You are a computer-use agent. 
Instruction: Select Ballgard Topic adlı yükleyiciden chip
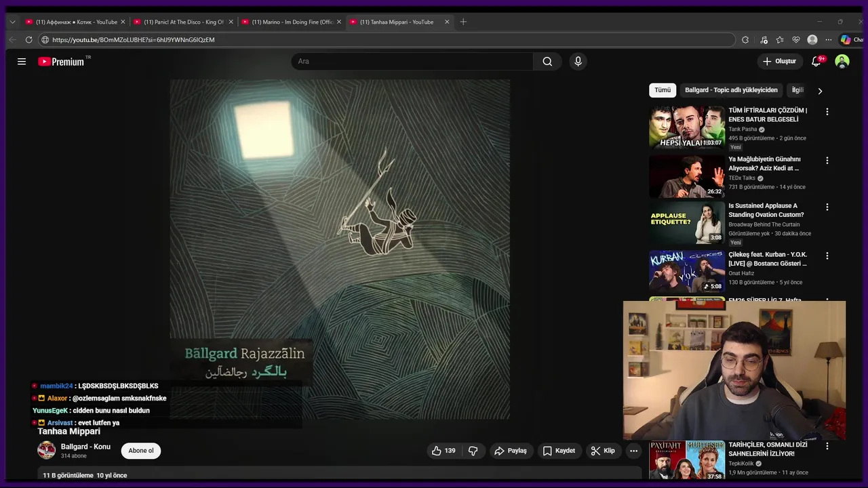[x=731, y=90]
